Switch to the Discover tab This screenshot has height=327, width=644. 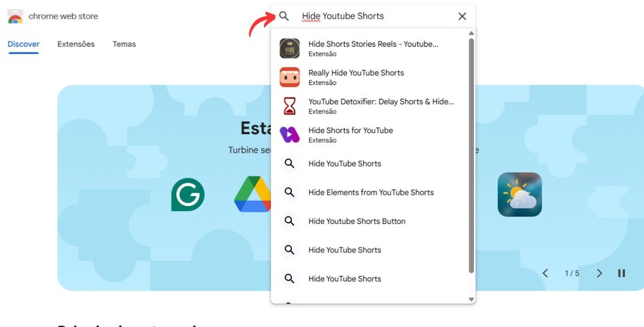(24, 44)
